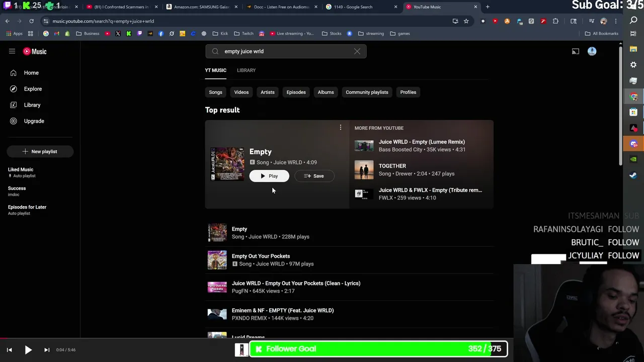Open the Business bookmarks folder
The width and height of the screenshot is (644, 362).
click(88, 34)
